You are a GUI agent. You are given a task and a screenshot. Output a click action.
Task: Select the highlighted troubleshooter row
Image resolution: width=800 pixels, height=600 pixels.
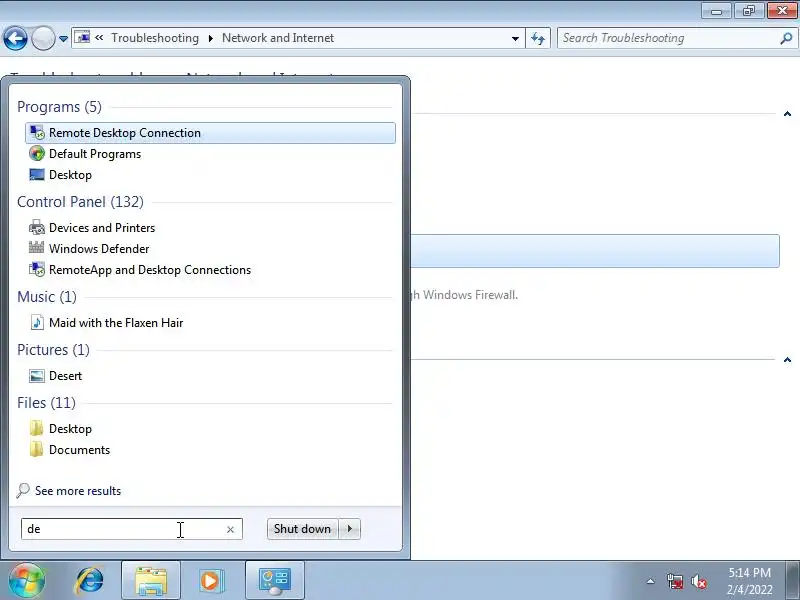595,251
